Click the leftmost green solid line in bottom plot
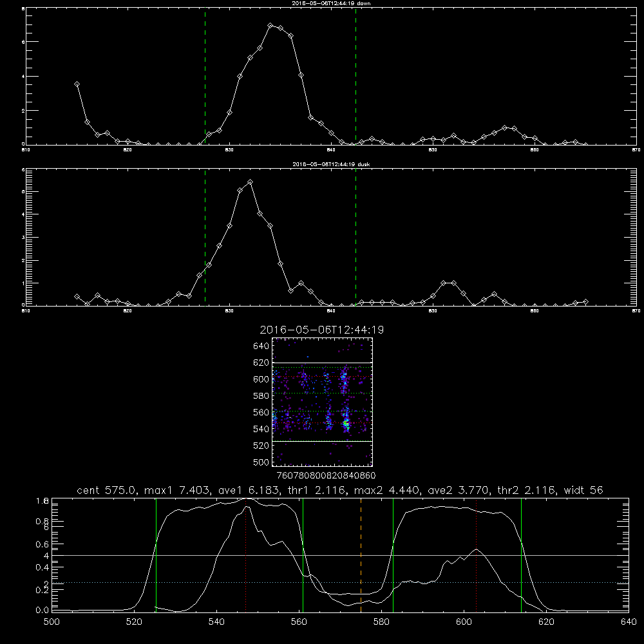This screenshot has height=644, width=644. tap(156, 555)
